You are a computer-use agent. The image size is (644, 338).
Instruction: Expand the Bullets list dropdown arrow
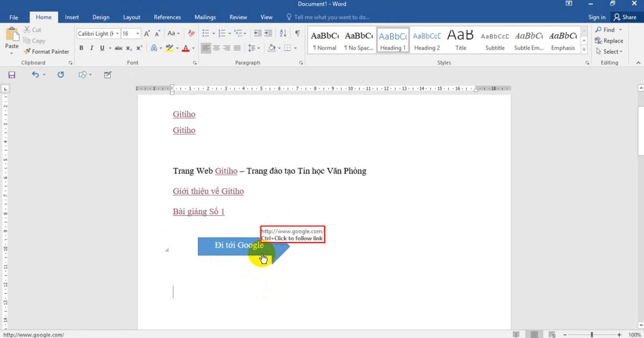[x=214, y=33]
